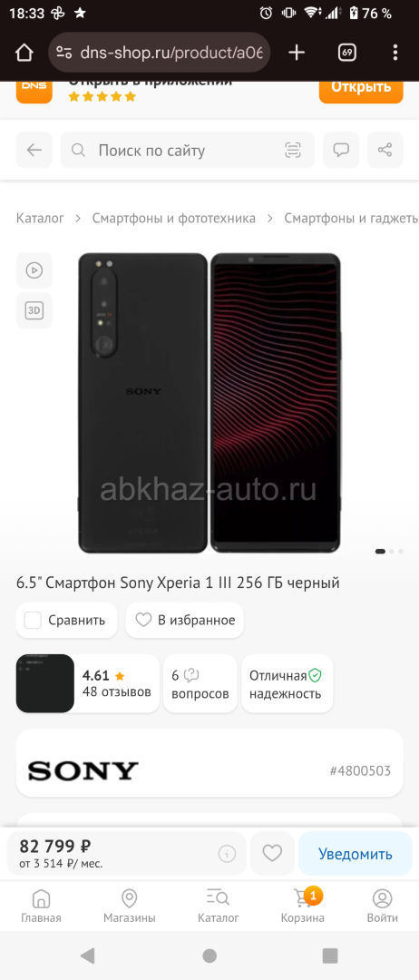Toggle the heart favorite in bottom price bar
419x980 pixels.
(272, 853)
